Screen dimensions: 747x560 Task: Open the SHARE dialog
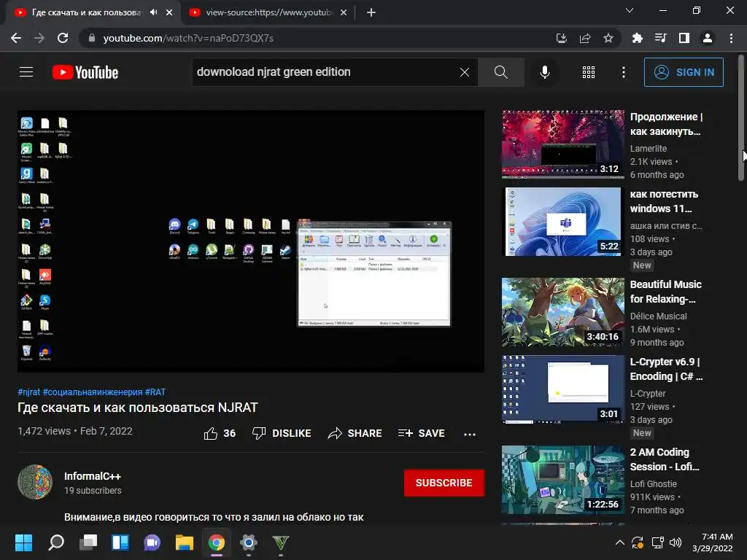pos(355,433)
